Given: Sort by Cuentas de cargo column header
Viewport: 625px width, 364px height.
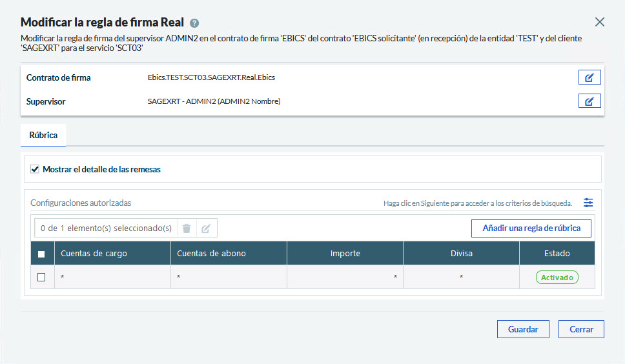Looking at the screenshot, I should pos(94,254).
